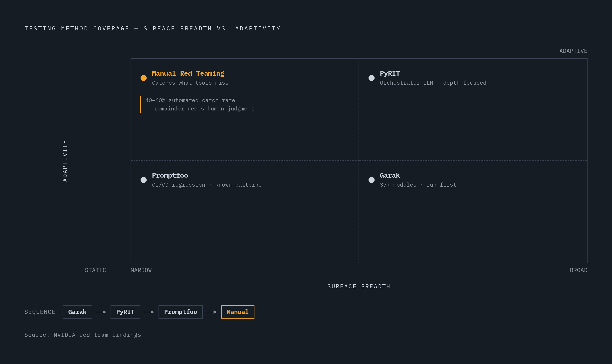Click the SURFACE BREADTH axis title
612x364 pixels.
point(359,287)
